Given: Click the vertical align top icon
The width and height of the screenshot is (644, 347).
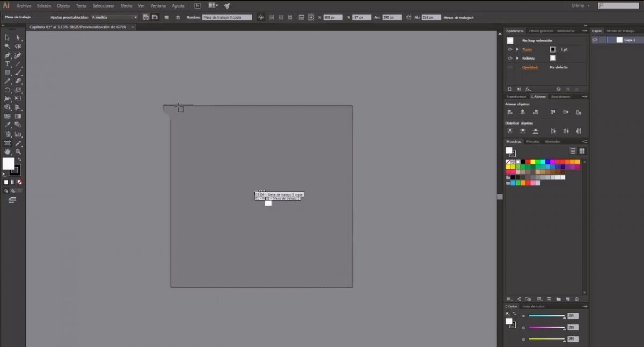Looking at the screenshot, I should 553,112.
